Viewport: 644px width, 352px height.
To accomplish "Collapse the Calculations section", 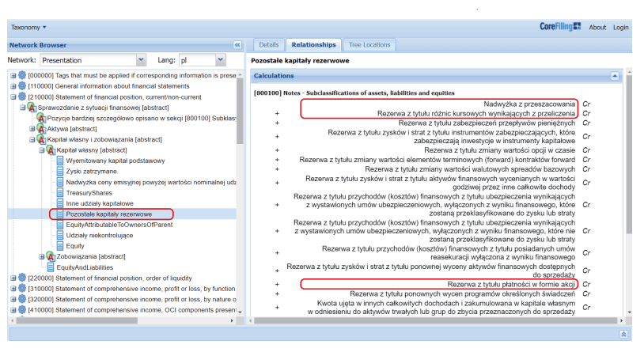I will pyautogui.click(x=615, y=76).
